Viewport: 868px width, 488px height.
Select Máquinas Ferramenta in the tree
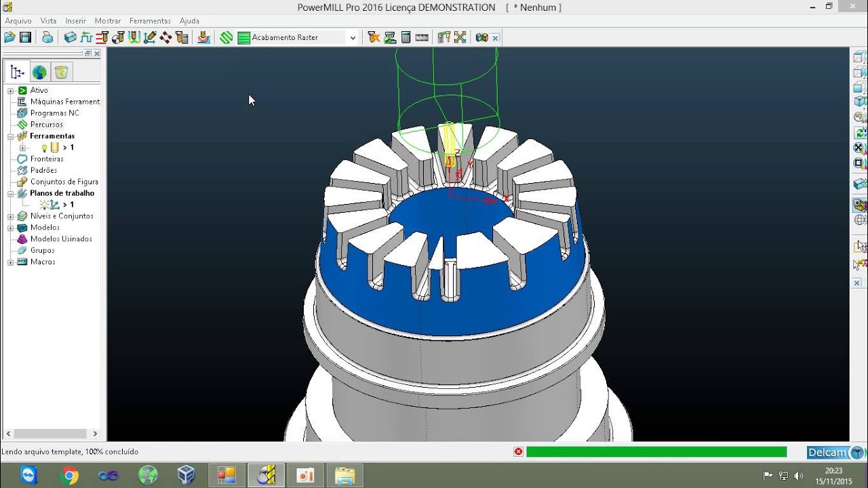64,102
